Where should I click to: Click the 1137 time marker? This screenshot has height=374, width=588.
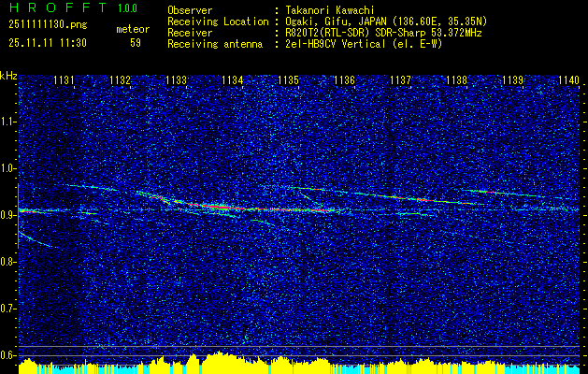tap(401, 79)
